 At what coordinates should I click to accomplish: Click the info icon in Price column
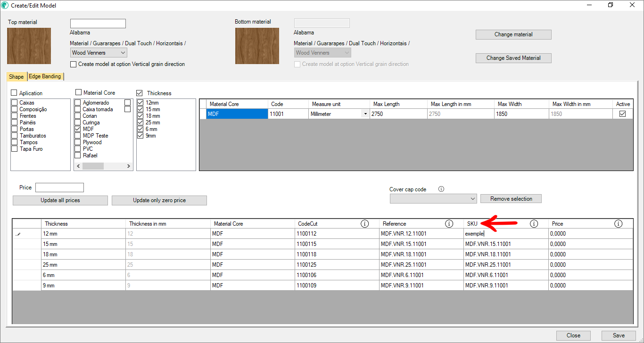click(618, 224)
